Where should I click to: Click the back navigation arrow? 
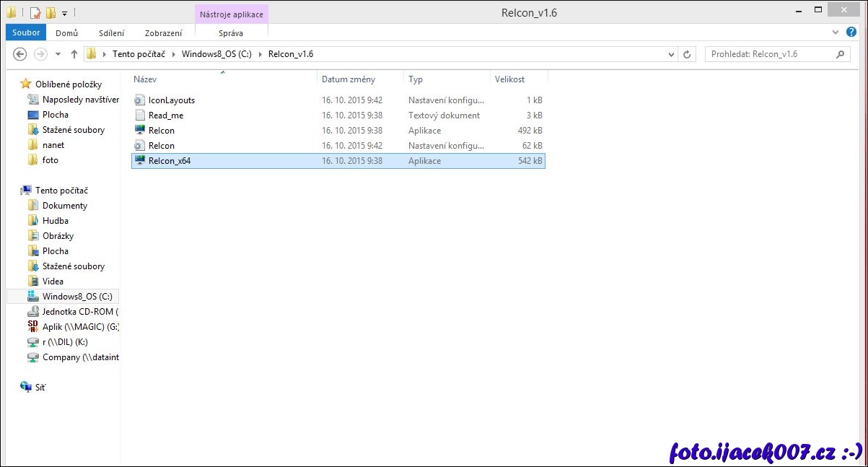[20, 54]
